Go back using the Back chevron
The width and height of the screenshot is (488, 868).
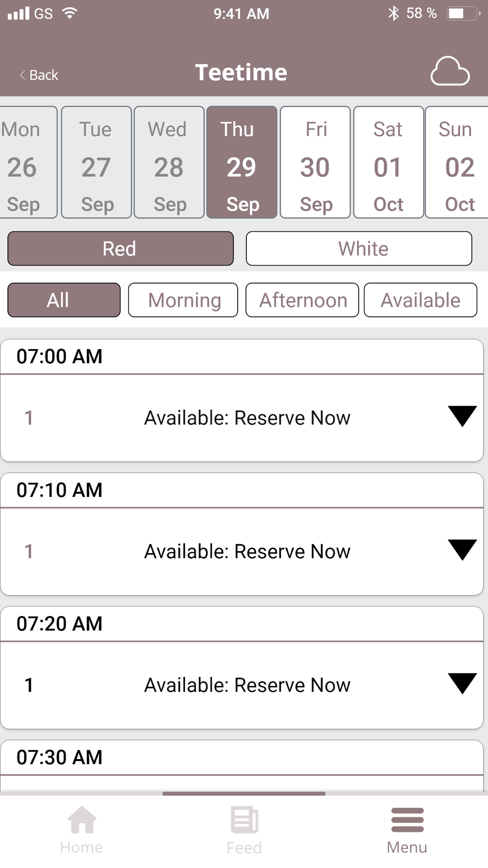[x=22, y=75]
